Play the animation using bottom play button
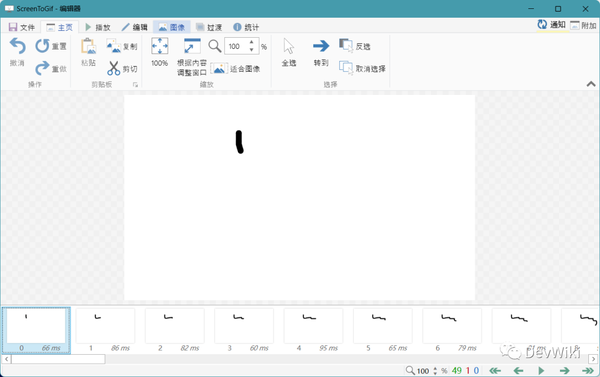Viewport: 600px width, 377px height. pyautogui.click(x=541, y=370)
